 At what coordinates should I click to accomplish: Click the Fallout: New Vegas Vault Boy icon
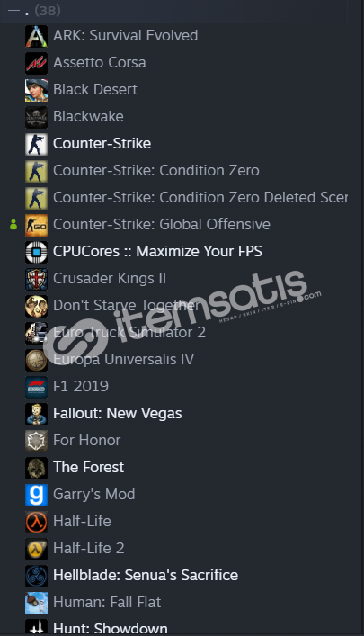click(x=36, y=413)
